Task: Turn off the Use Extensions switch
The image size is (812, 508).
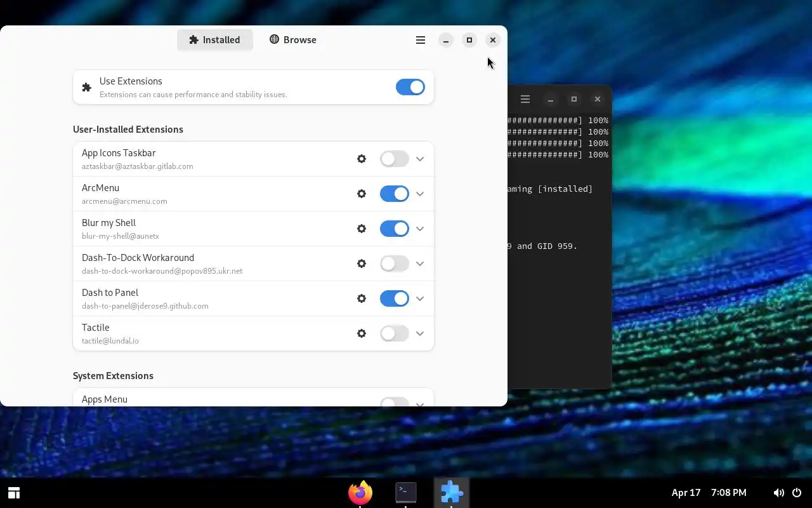Action: pos(410,87)
